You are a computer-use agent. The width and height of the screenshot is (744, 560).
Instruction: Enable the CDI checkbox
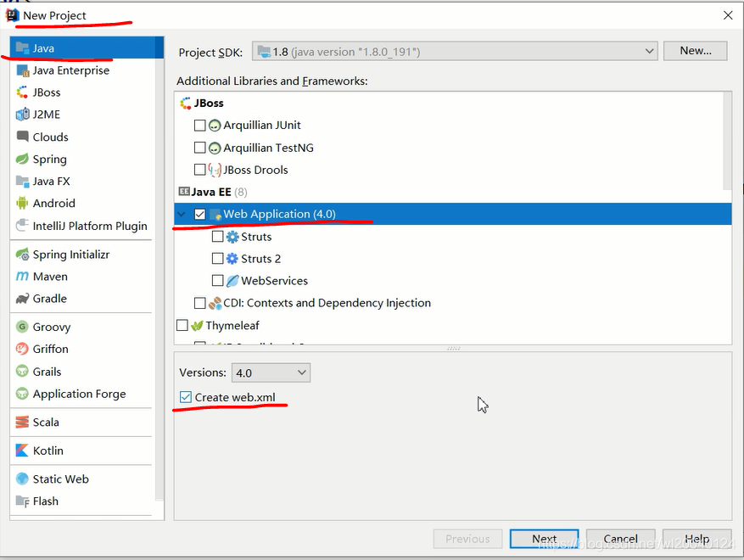(x=199, y=303)
